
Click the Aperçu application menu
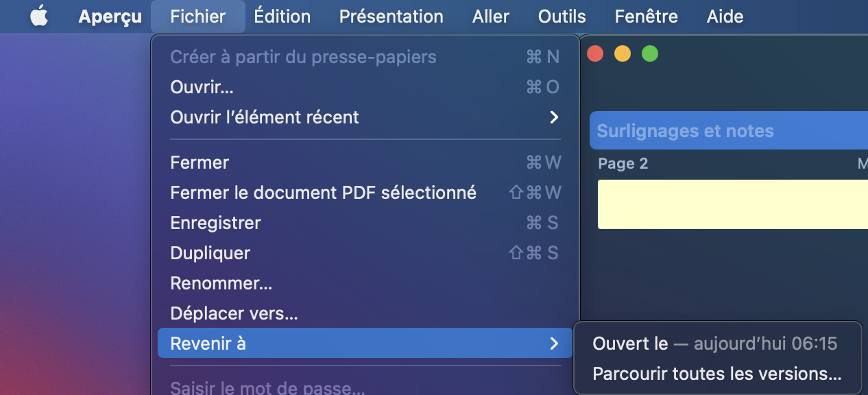point(110,16)
